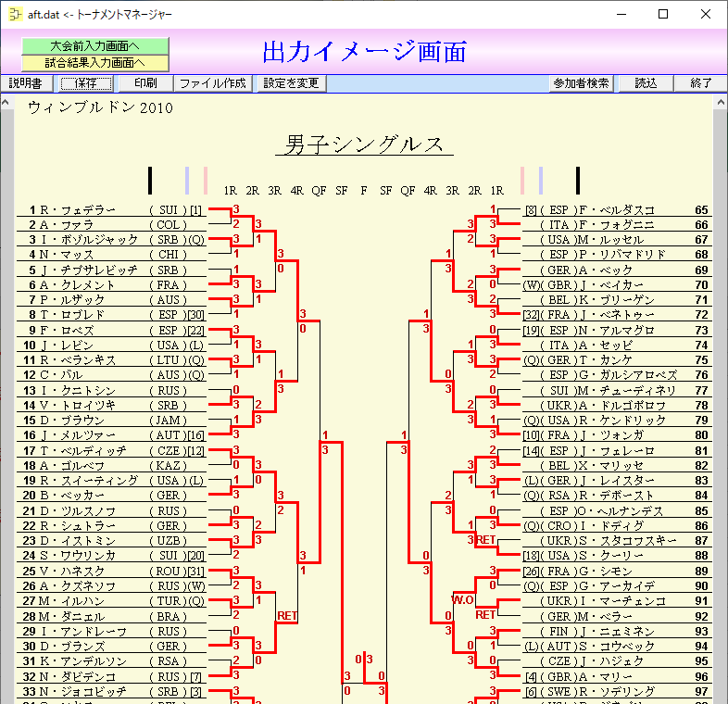Select player 9 F・ロペス
Screen dimensions: 728x704
(x=111, y=330)
